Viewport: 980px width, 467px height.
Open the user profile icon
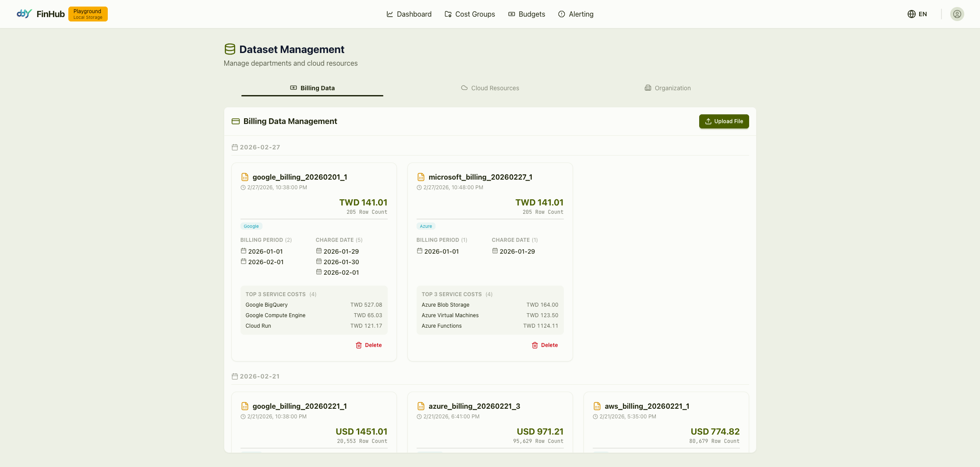coord(957,14)
